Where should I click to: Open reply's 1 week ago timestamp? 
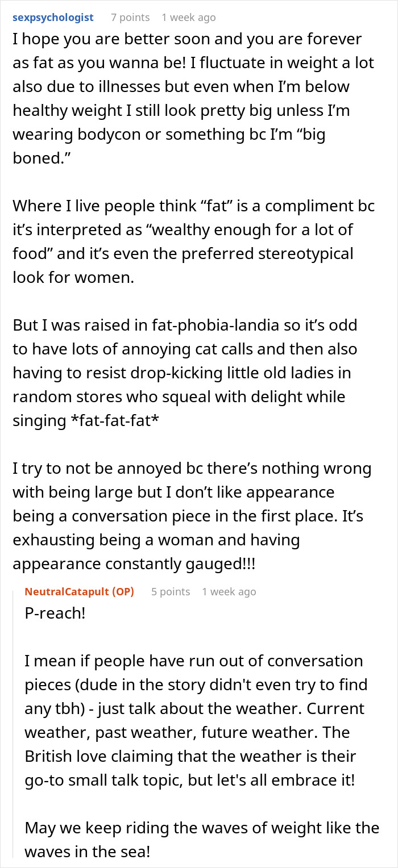pyautogui.click(x=229, y=591)
